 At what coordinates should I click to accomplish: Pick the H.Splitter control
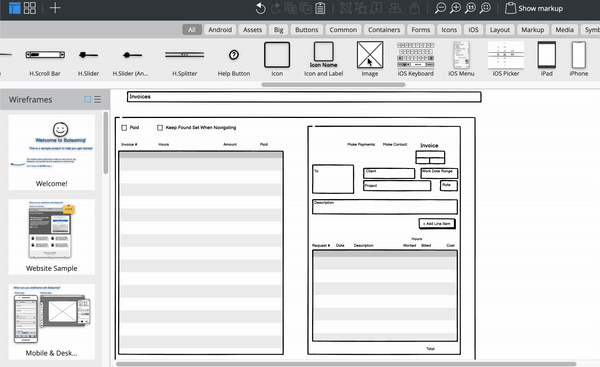click(184, 59)
